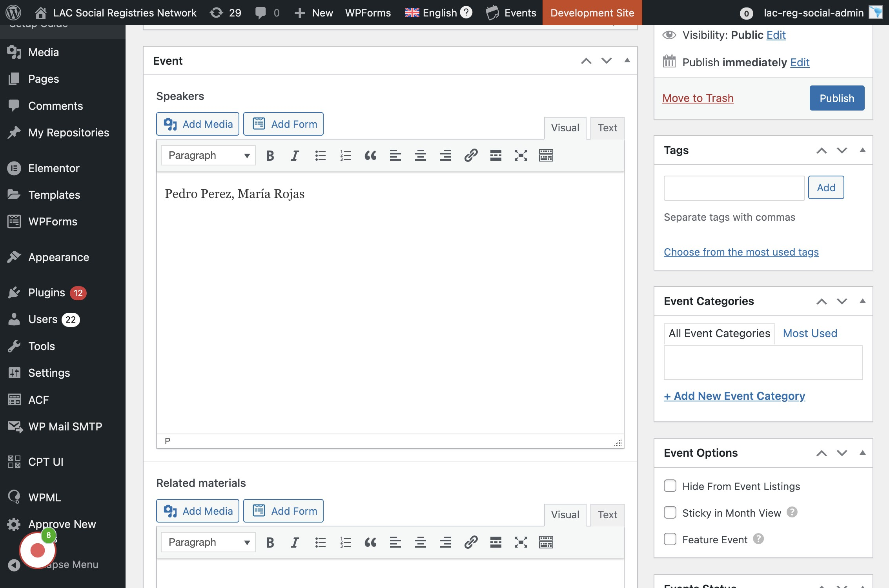Enable Hide From Event Listings checkbox
Image resolution: width=889 pixels, height=588 pixels.
(670, 486)
